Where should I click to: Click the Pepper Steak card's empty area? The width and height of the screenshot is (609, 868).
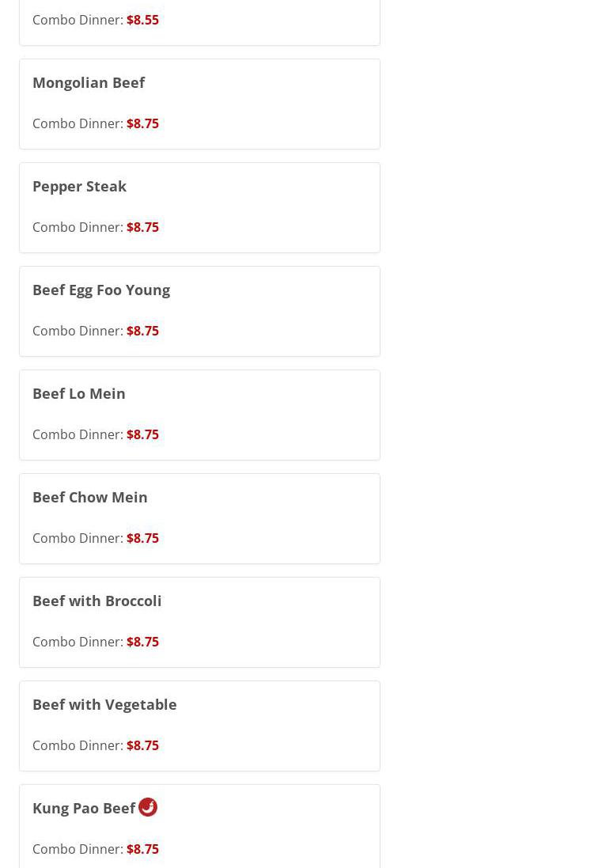[277, 207]
